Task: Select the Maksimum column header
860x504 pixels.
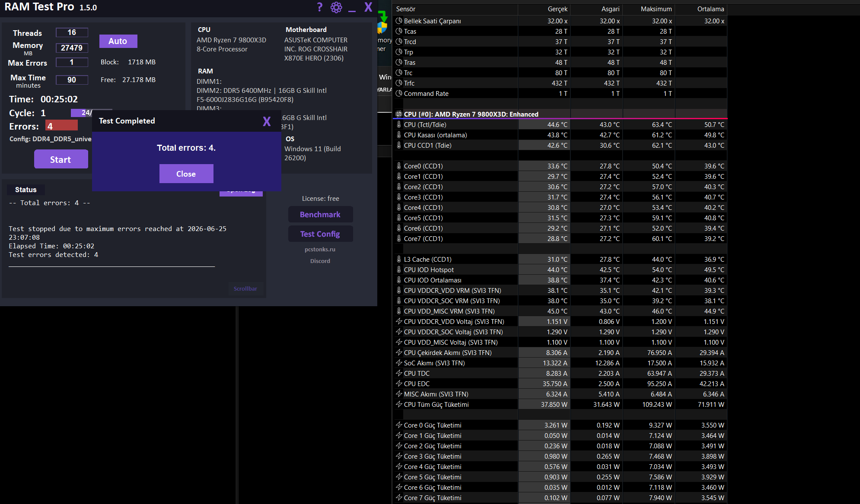Action: click(649, 9)
